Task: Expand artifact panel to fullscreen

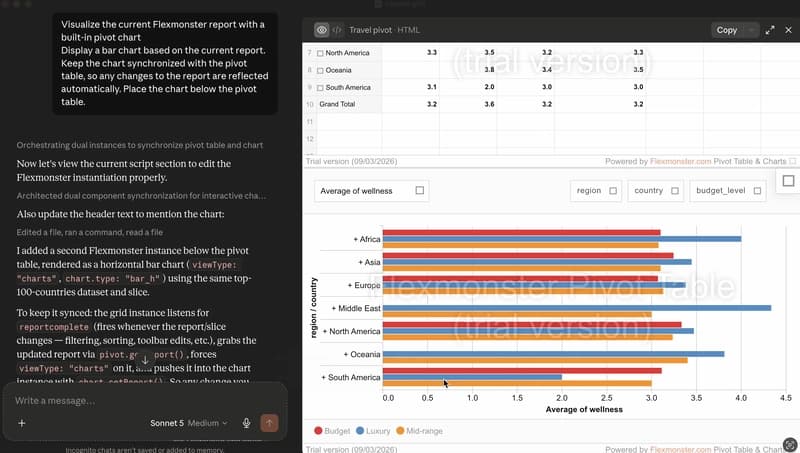Action: pos(770,30)
